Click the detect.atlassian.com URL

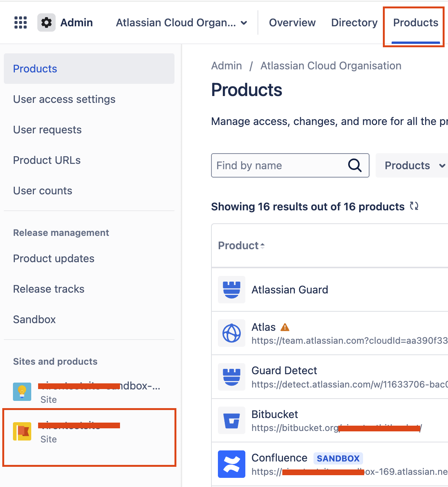click(x=350, y=384)
